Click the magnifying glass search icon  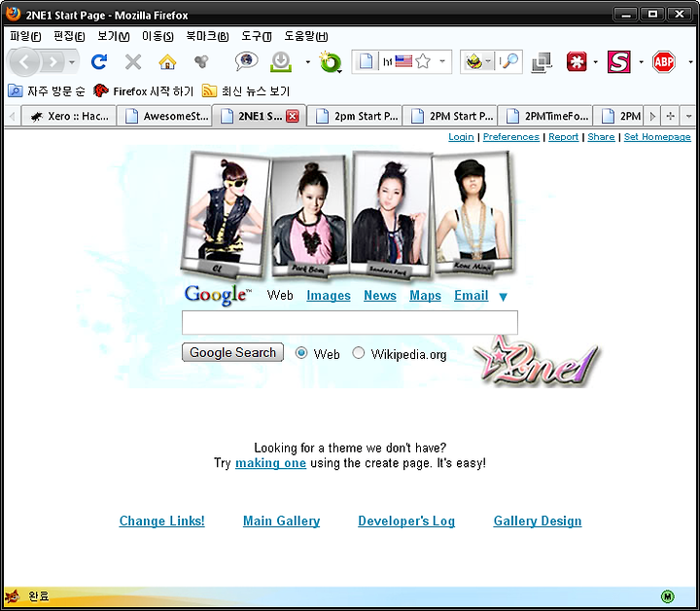pos(511,61)
